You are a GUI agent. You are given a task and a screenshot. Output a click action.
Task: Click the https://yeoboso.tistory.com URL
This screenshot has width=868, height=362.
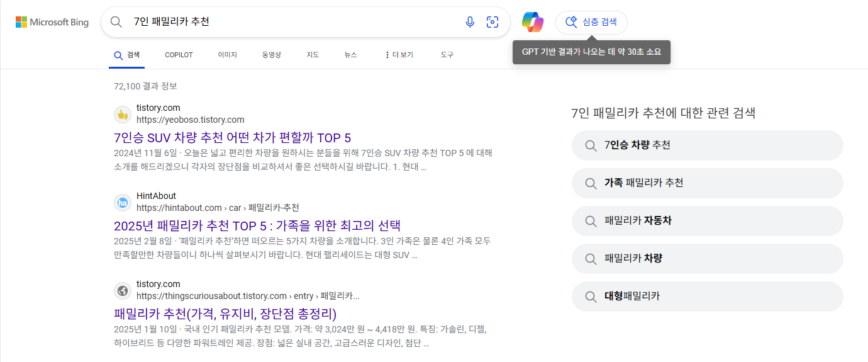click(190, 120)
